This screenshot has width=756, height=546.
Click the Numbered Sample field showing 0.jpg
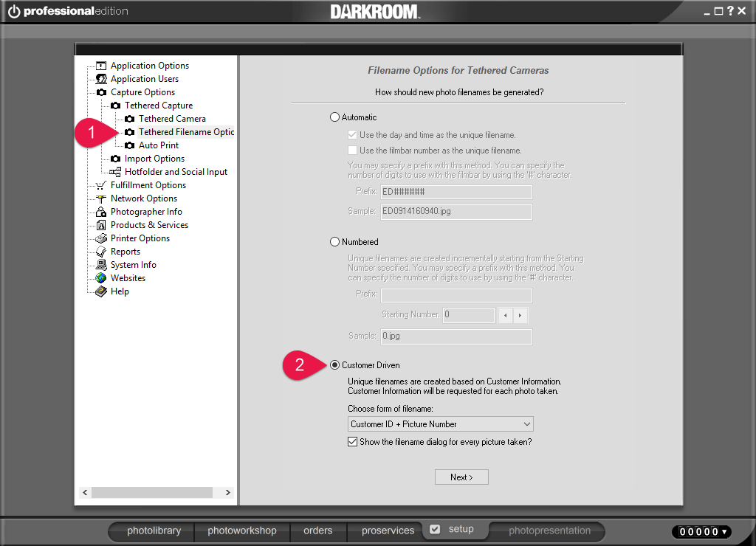coord(456,336)
